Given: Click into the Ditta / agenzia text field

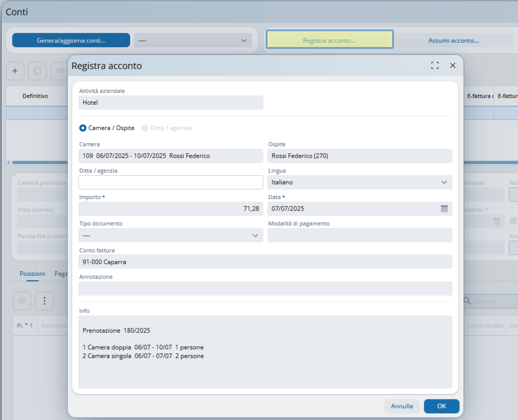Looking at the screenshot, I should click(x=171, y=182).
